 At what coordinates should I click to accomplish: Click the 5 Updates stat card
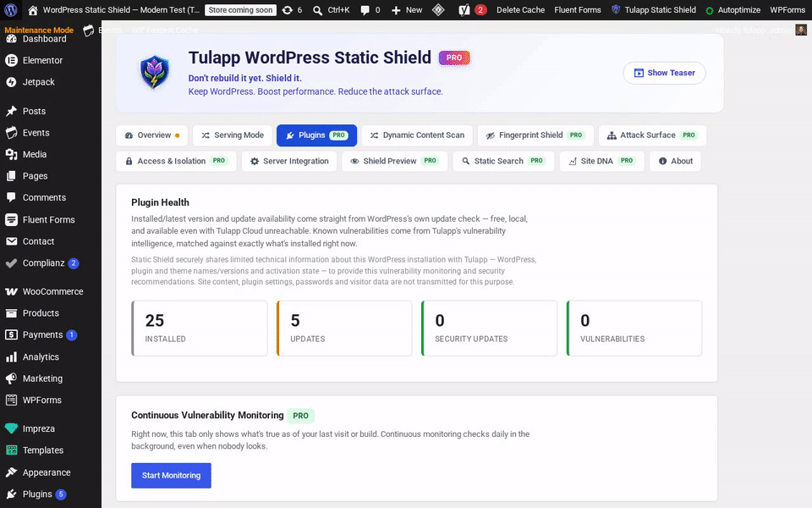[344, 329]
